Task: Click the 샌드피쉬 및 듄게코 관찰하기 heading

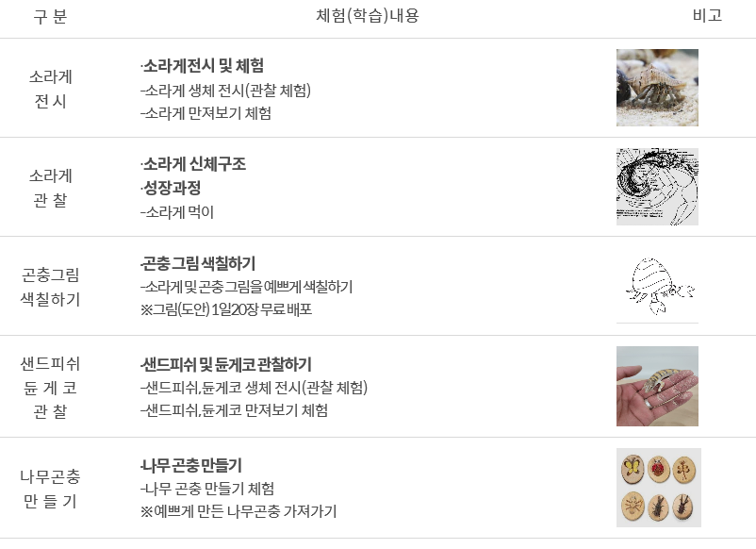Action: coord(226,364)
